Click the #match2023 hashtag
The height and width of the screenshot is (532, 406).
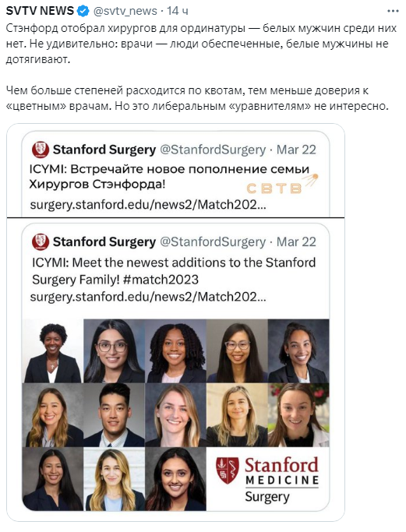(x=161, y=280)
